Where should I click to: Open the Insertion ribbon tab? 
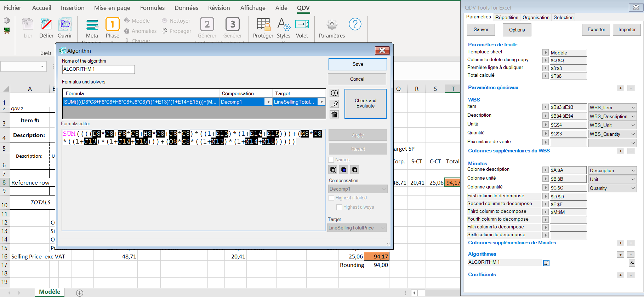pos(73,8)
